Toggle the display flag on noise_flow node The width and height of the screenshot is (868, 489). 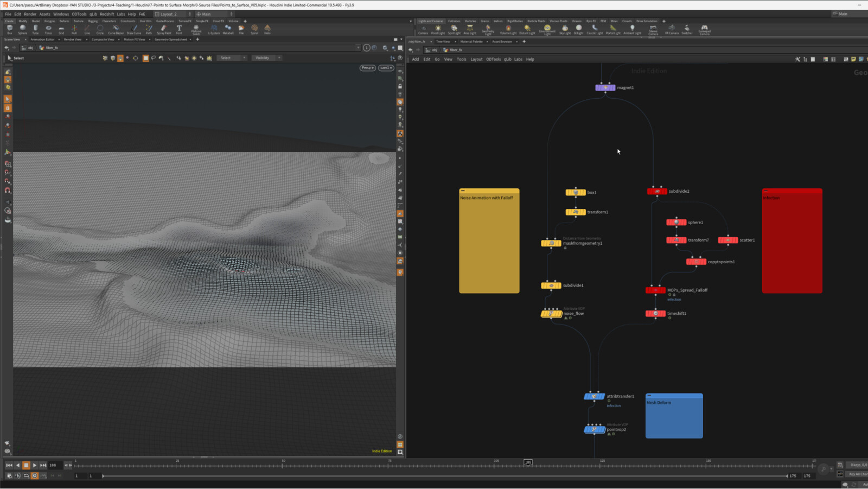click(562, 314)
